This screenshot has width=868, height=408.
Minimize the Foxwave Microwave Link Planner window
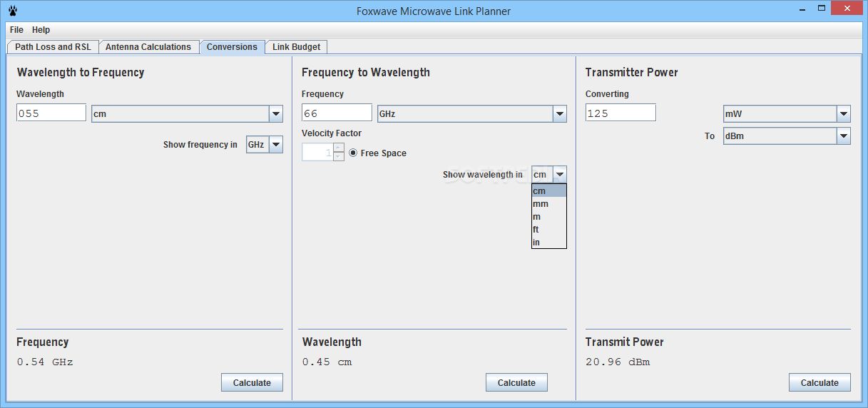point(804,9)
